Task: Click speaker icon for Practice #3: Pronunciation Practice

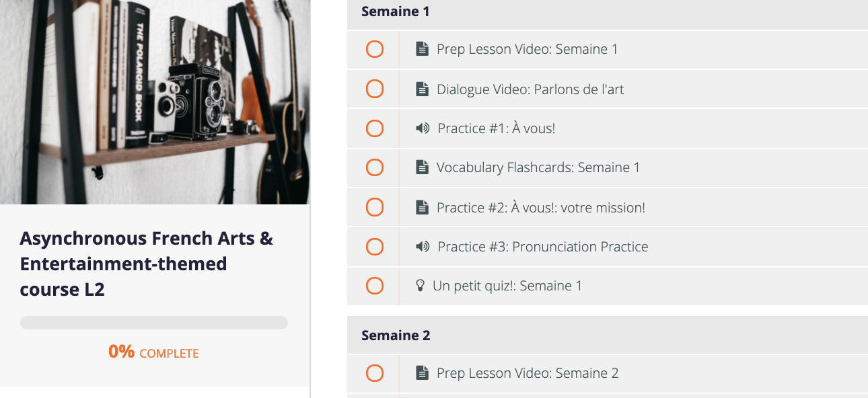Action: pyautogui.click(x=423, y=246)
